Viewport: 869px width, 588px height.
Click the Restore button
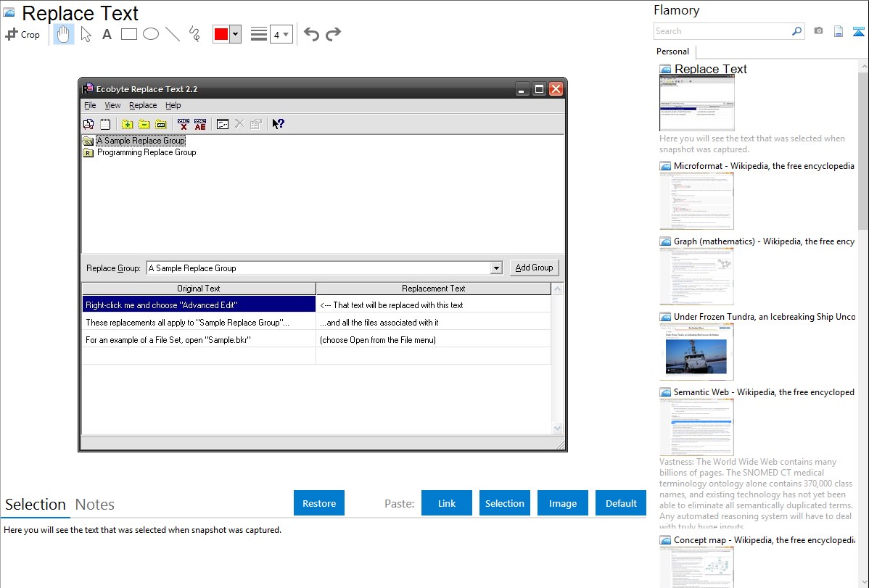319,503
